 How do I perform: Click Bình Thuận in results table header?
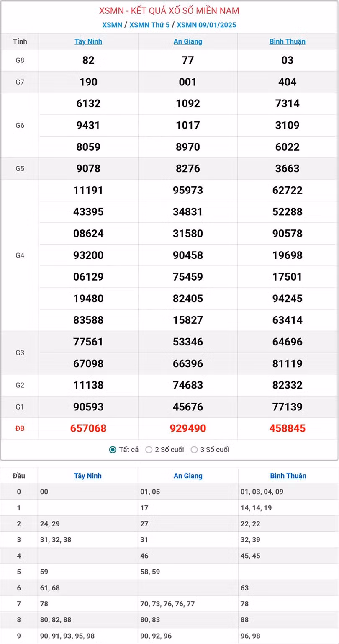(287, 41)
